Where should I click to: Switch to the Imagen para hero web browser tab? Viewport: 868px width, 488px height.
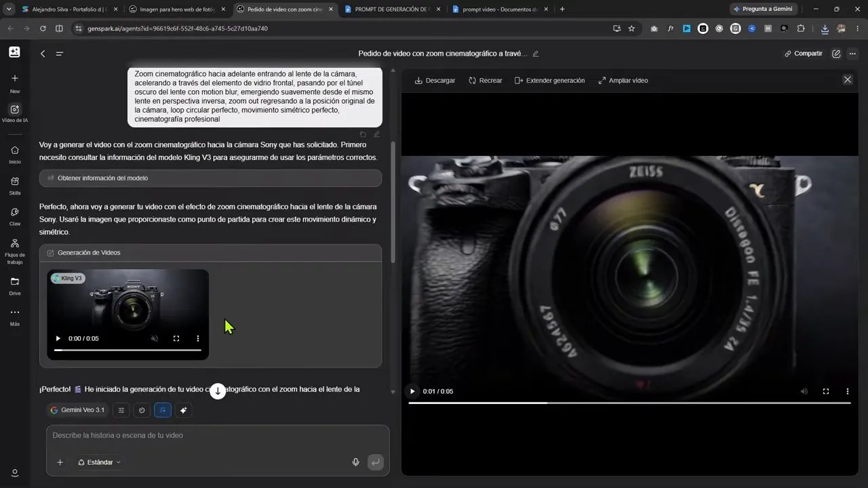176,9
